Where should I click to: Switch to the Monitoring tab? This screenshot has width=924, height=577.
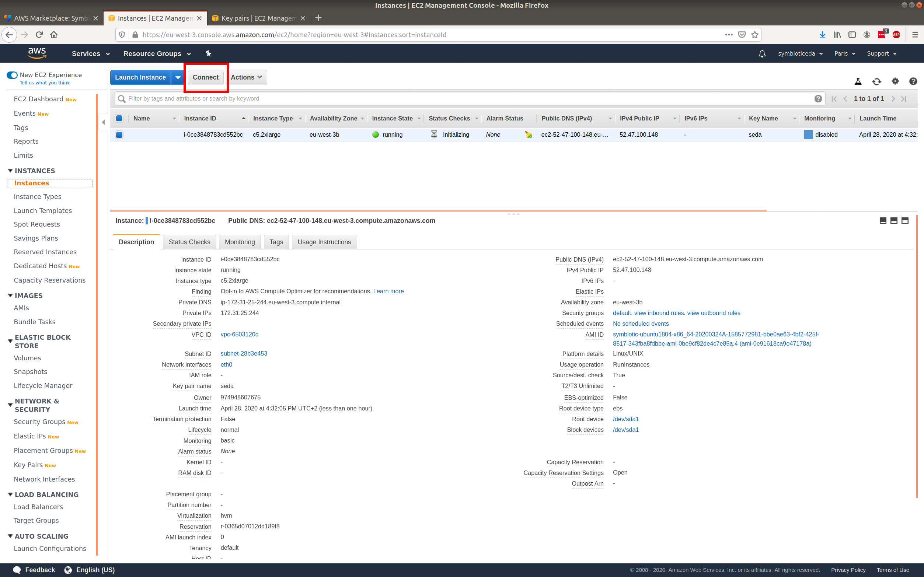240,242
